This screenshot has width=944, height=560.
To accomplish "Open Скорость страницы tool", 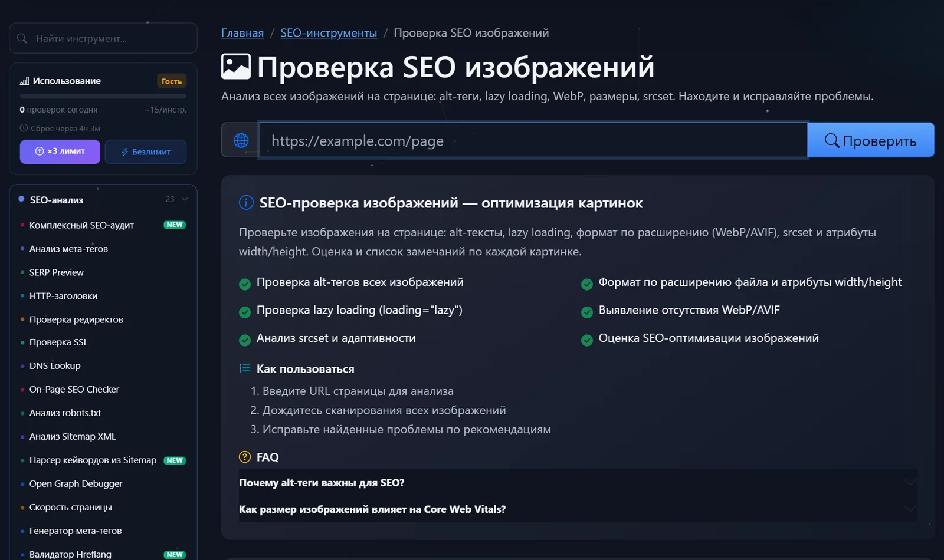I will (70, 507).
